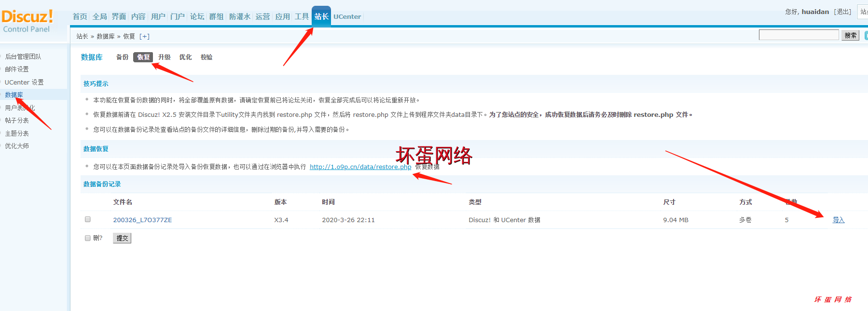Click the Discuz! Control Panel logo
Image resolution: width=868 pixels, height=311 pixels.
pyautogui.click(x=27, y=22)
